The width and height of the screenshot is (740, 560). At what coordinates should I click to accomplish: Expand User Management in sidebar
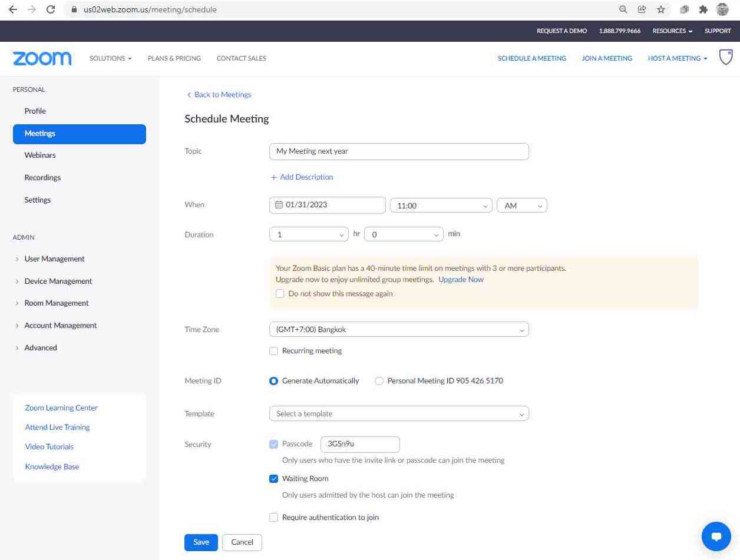tap(54, 259)
